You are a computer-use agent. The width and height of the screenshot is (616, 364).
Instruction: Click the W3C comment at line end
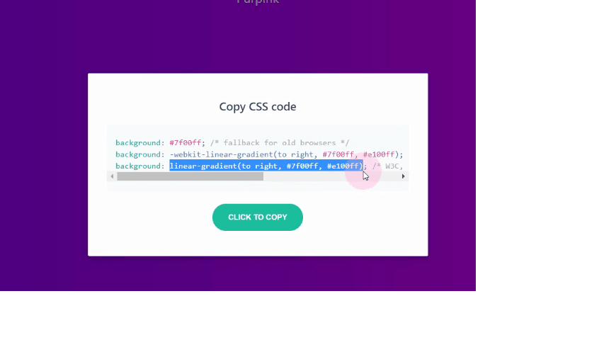click(388, 166)
